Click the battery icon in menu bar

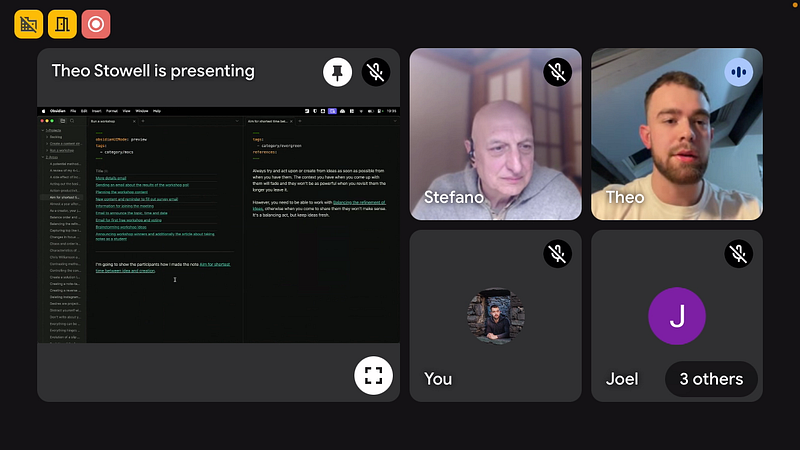tap(370, 111)
